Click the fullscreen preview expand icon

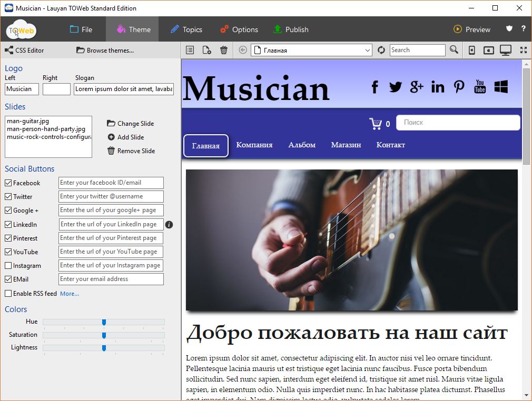[523, 50]
